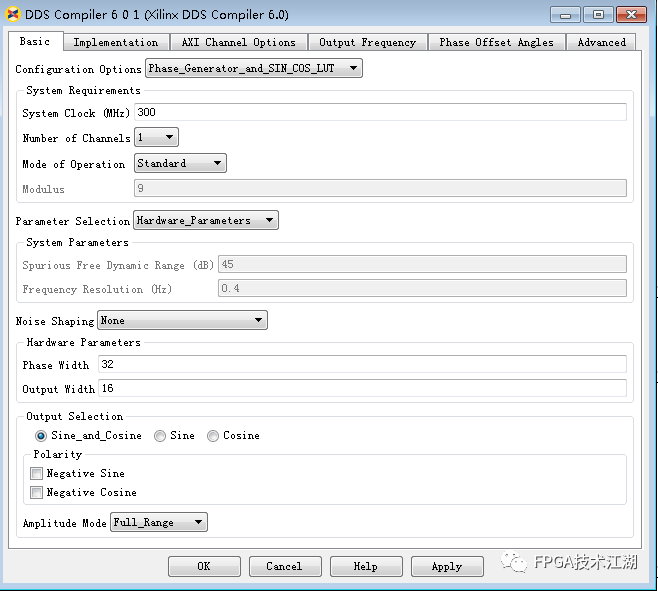Click the Cancel button
This screenshot has width=658, height=591.
coord(285,566)
